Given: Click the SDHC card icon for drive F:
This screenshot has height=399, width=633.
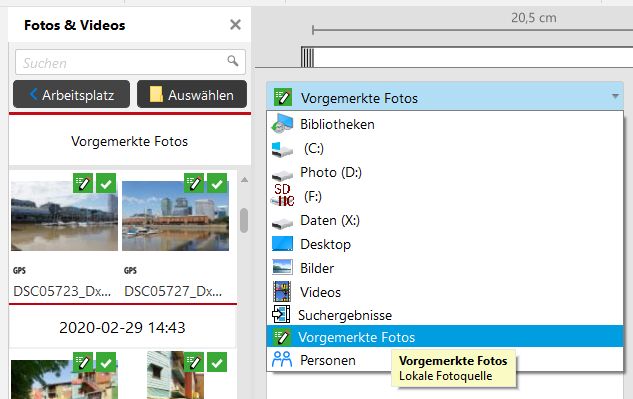Looking at the screenshot, I should tap(282, 195).
